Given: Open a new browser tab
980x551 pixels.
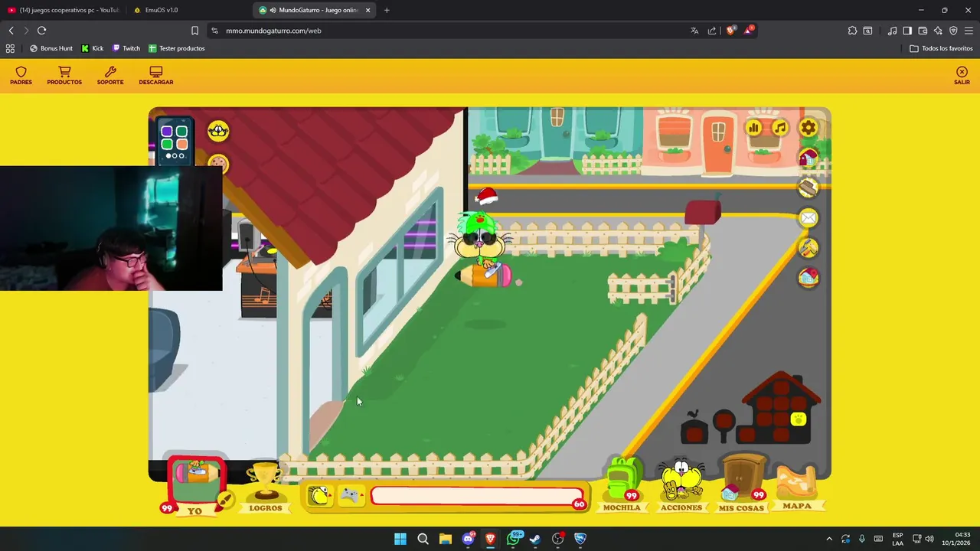Looking at the screenshot, I should pos(387,10).
